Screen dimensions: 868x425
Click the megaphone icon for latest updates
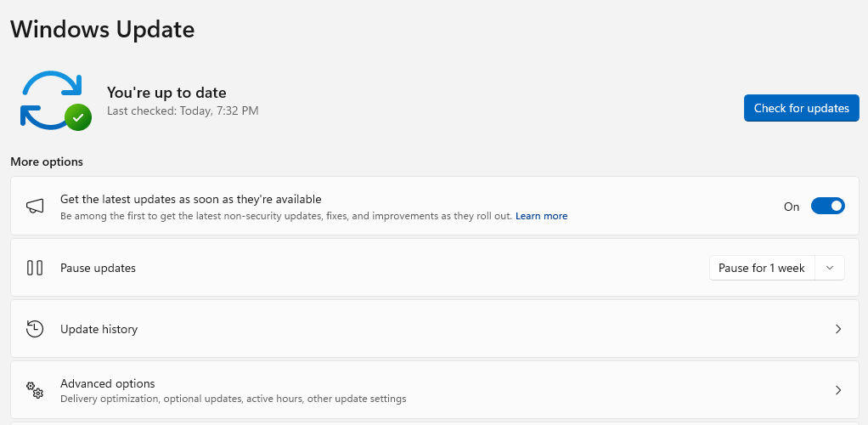coord(35,207)
